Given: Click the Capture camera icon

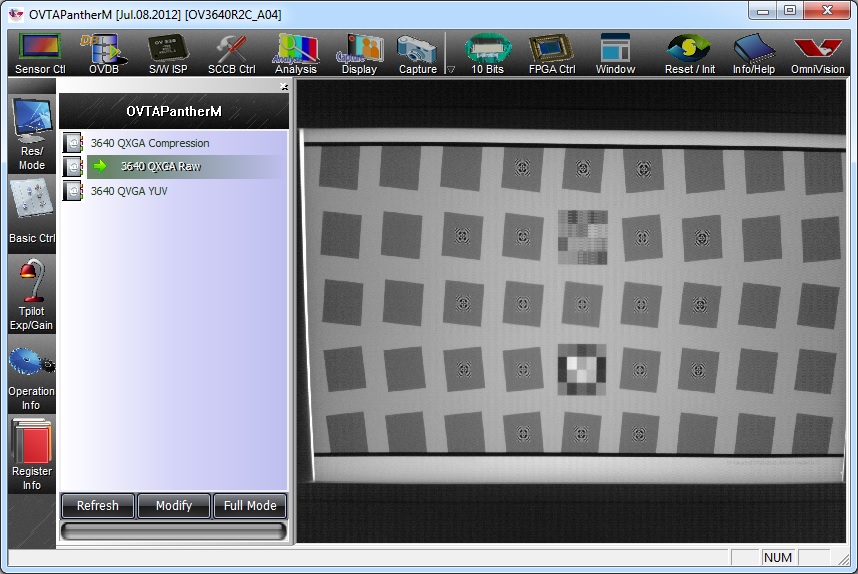Looking at the screenshot, I should 418,54.
